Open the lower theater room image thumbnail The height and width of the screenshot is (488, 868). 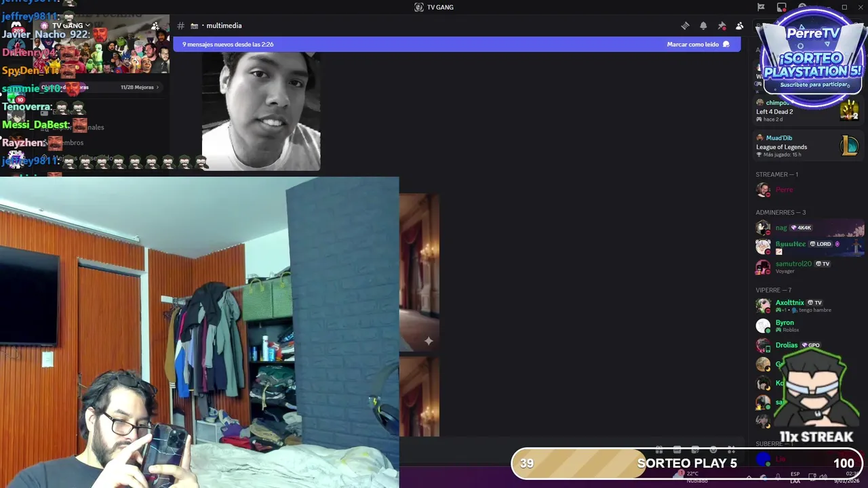point(419,397)
